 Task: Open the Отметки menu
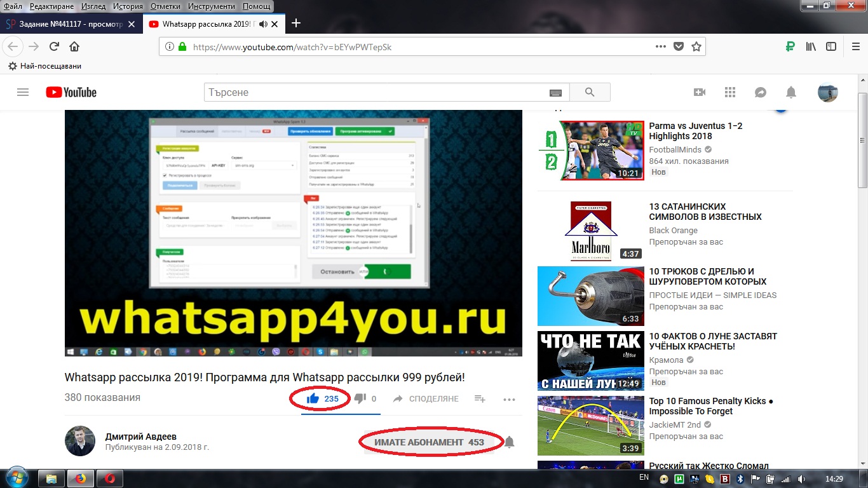coord(165,6)
